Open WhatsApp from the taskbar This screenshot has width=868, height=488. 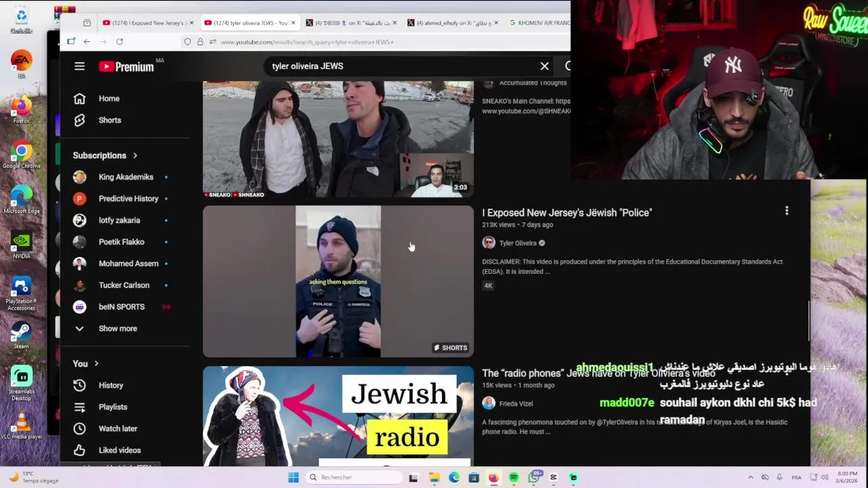(x=534, y=477)
